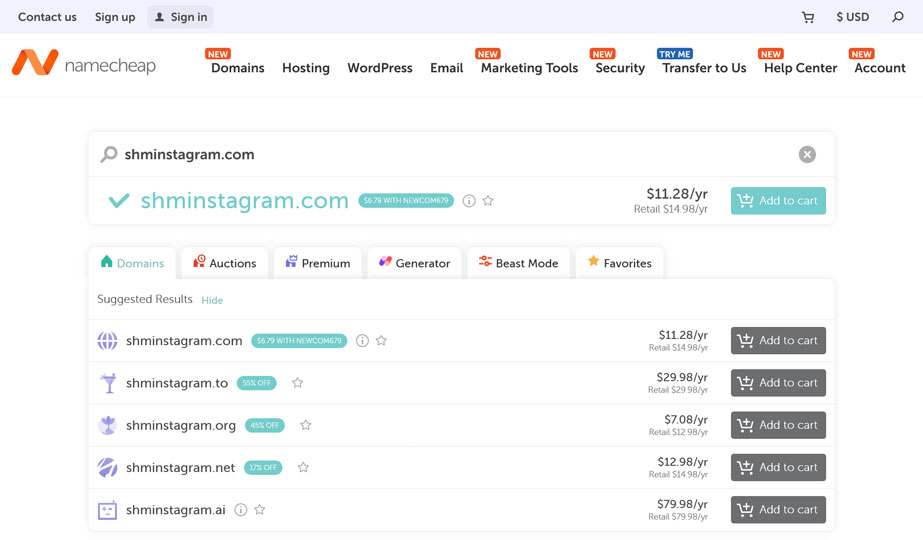The width and height of the screenshot is (923, 540).
Task: Open the shopping cart icon in top bar
Action: 808,17
